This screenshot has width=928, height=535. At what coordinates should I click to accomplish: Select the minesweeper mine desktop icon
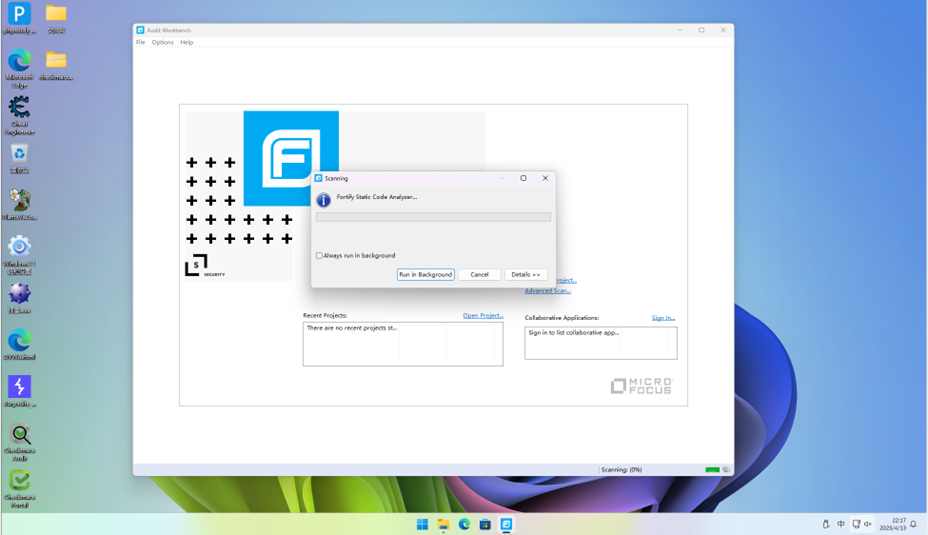click(20, 298)
